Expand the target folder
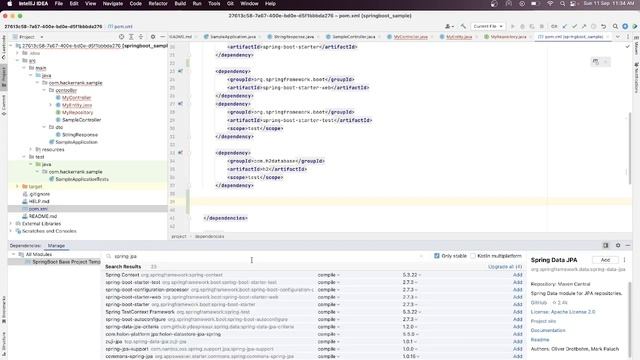 pos(18,187)
